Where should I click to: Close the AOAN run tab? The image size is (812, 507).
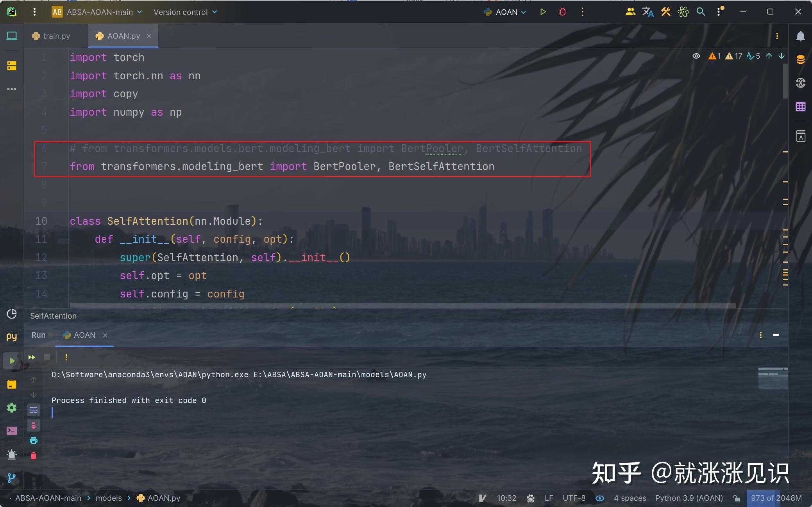[x=105, y=335]
